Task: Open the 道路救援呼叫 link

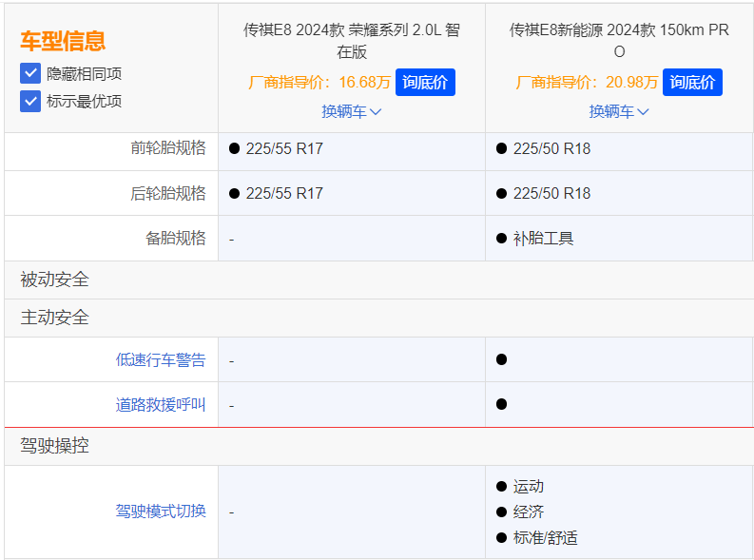Action: pyautogui.click(x=161, y=405)
